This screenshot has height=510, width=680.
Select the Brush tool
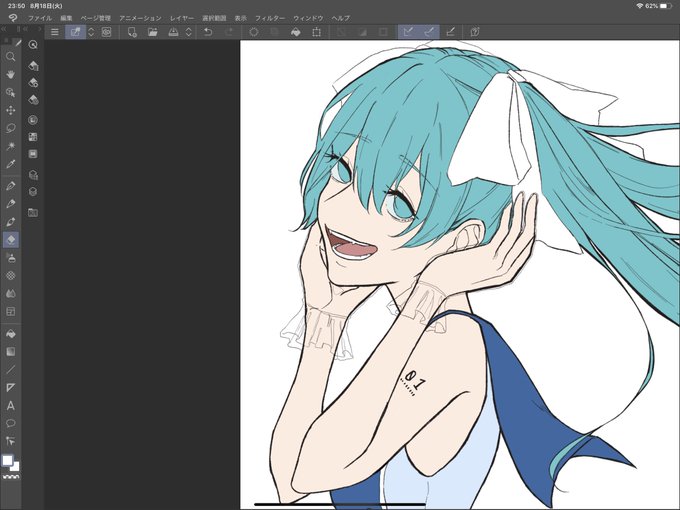coord(11,222)
